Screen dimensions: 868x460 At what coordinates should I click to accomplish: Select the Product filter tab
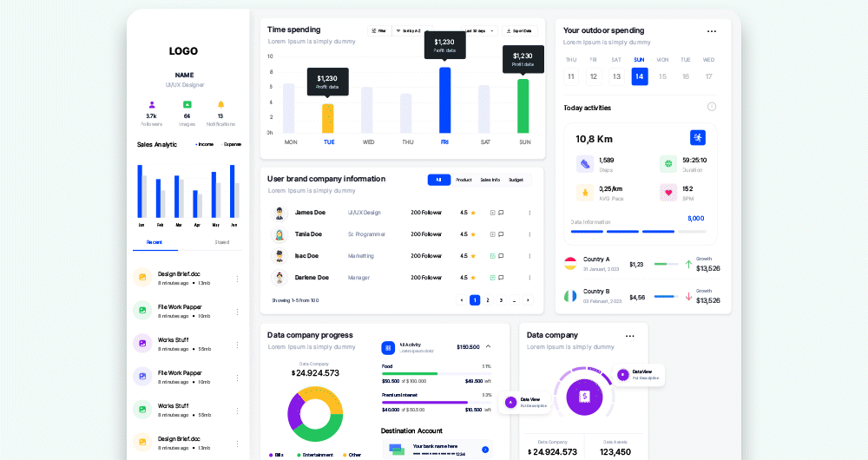pyautogui.click(x=464, y=180)
